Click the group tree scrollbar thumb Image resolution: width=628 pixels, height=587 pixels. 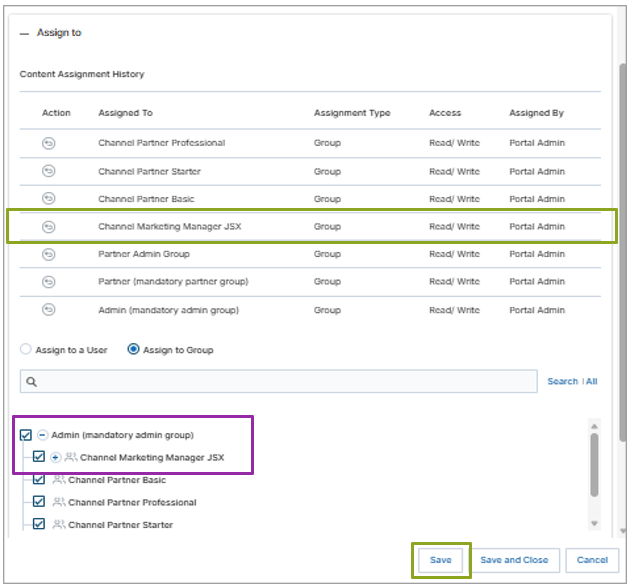pyautogui.click(x=594, y=465)
